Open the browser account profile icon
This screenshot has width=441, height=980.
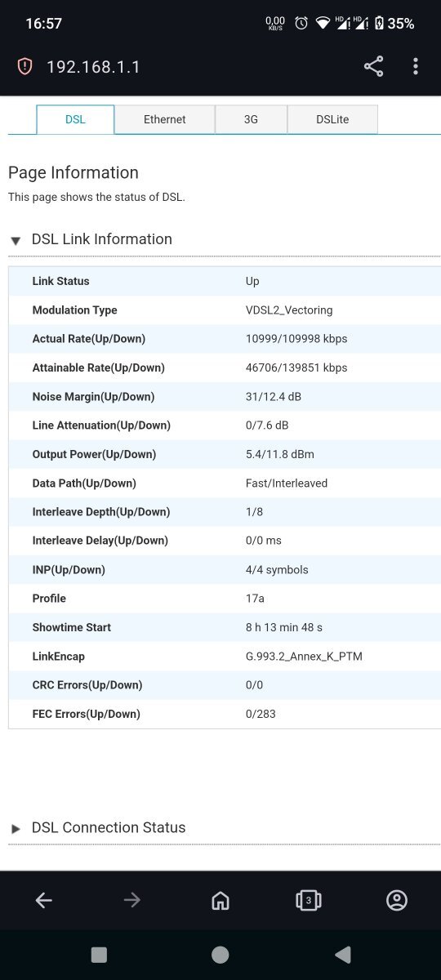[396, 900]
